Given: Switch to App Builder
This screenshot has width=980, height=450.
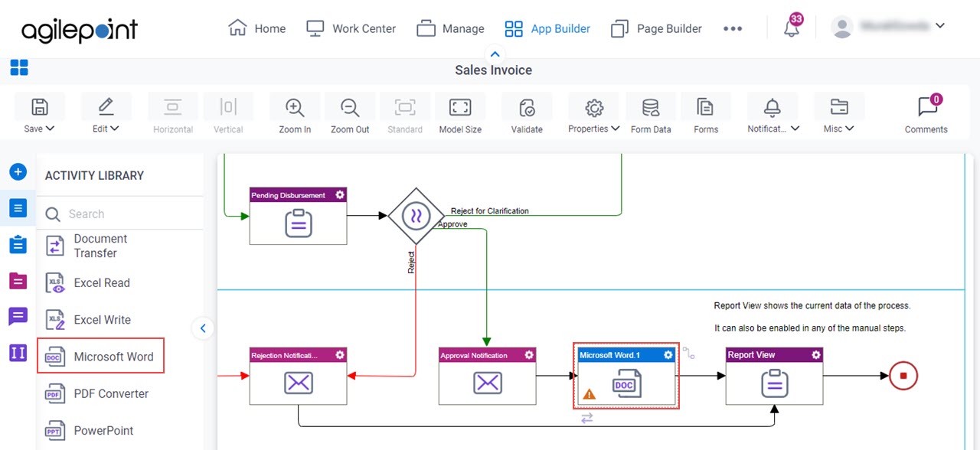Looking at the screenshot, I should [x=547, y=28].
